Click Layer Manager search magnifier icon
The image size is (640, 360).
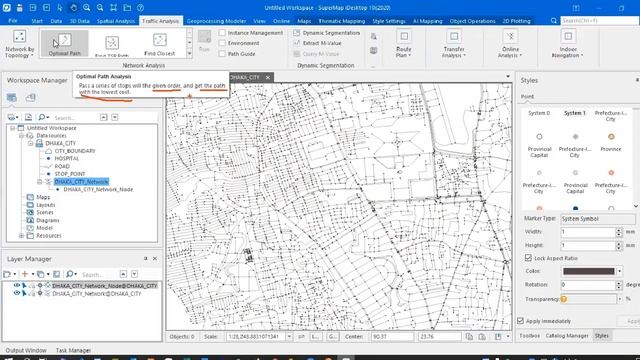coord(70,274)
